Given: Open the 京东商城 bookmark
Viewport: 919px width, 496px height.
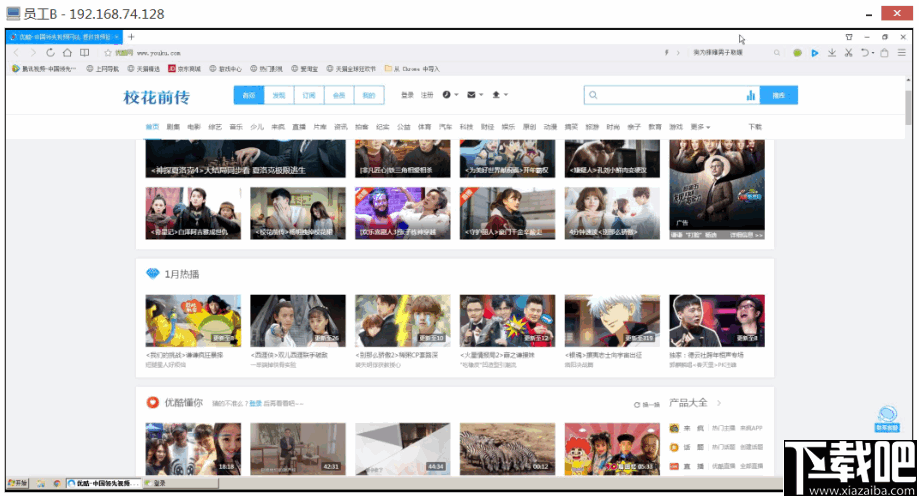Looking at the screenshot, I should (x=185, y=69).
